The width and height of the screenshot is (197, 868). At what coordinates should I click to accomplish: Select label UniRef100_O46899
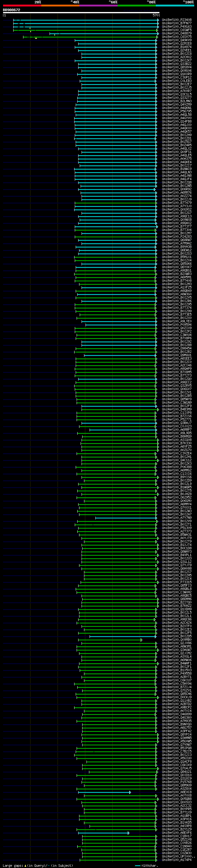tap(177, 714)
